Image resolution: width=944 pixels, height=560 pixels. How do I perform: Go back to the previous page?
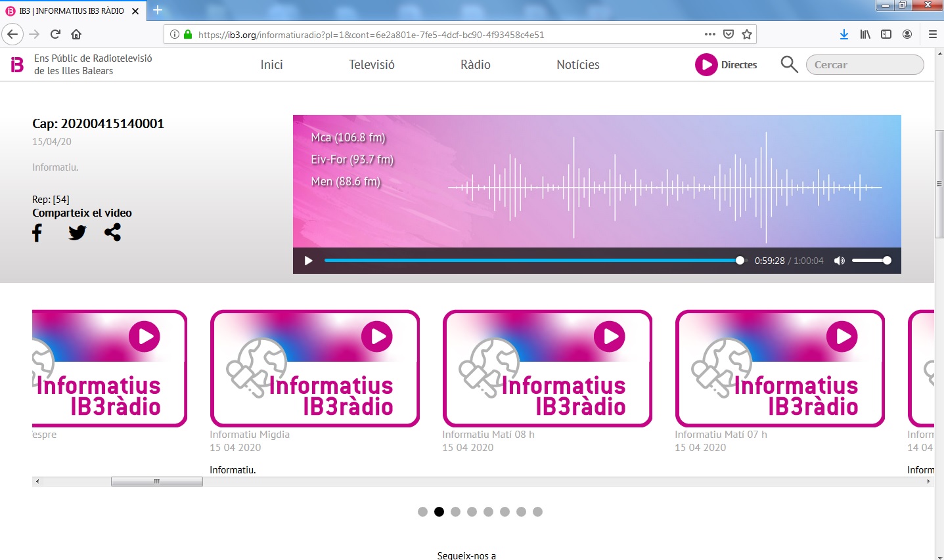pos(12,34)
